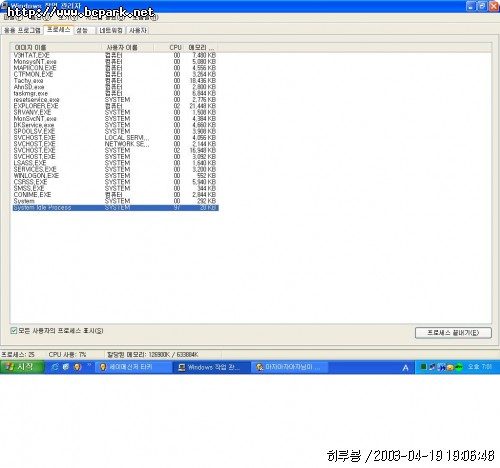Click the Show Desktop quick launch icon

click(x=66, y=367)
